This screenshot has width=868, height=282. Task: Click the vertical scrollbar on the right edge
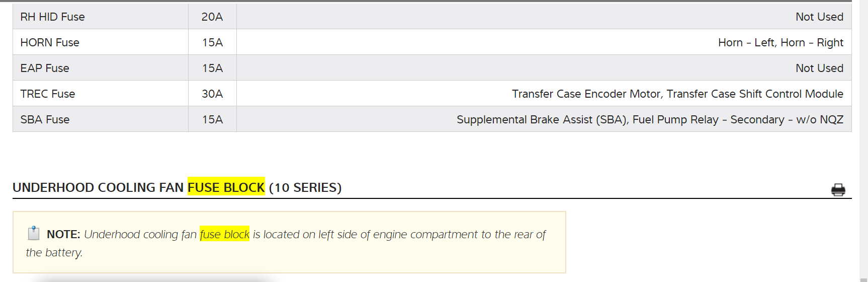click(x=863, y=141)
